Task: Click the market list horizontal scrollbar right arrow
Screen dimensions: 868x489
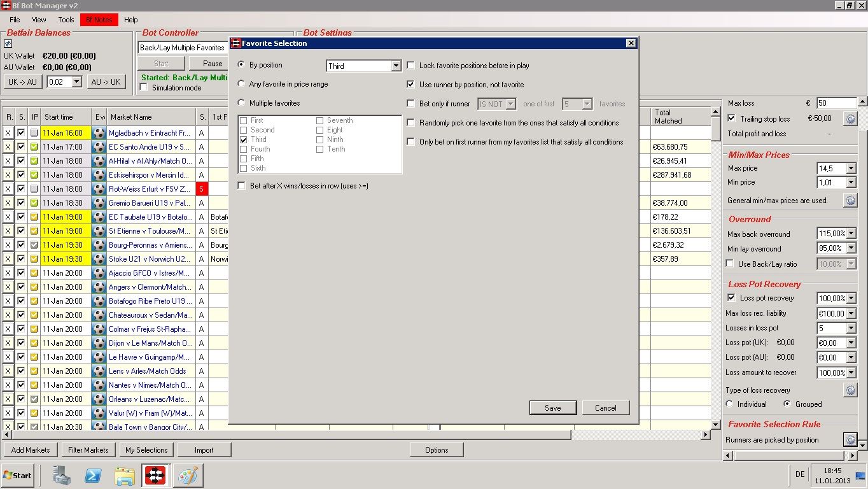Action: point(705,435)
